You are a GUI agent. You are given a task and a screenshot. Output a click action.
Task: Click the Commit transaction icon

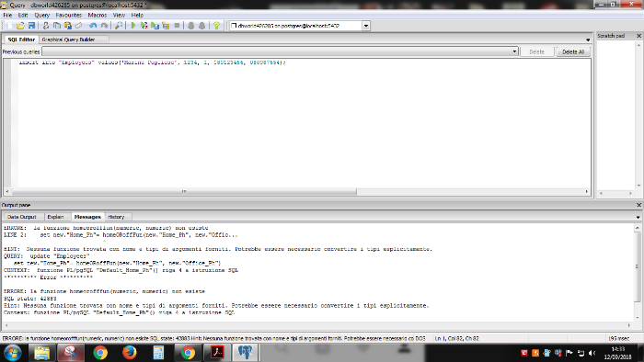click(191, 26)
